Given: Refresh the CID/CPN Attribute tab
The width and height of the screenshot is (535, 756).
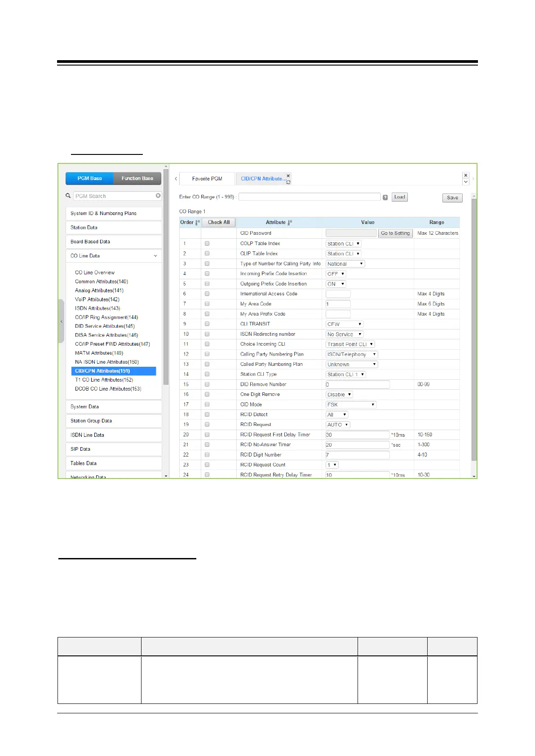Looking at the screenshot, I should (288, 182).
